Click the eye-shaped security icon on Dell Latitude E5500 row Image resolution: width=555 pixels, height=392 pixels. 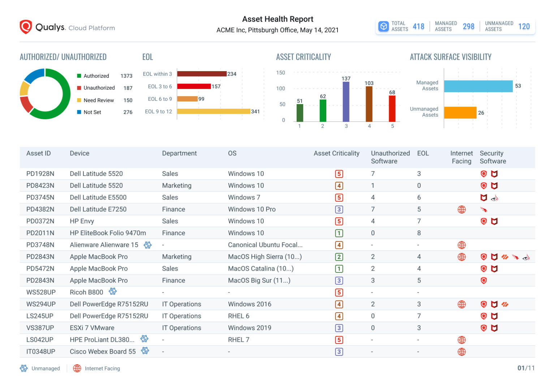point(495,198)
